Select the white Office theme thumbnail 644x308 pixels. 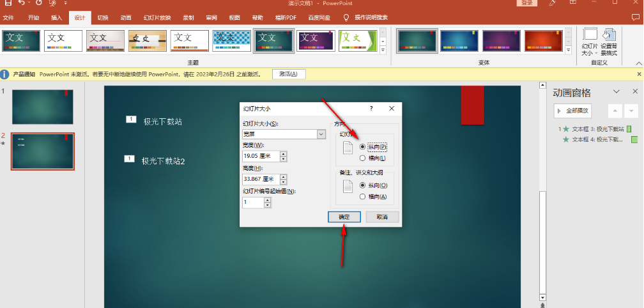63,41
